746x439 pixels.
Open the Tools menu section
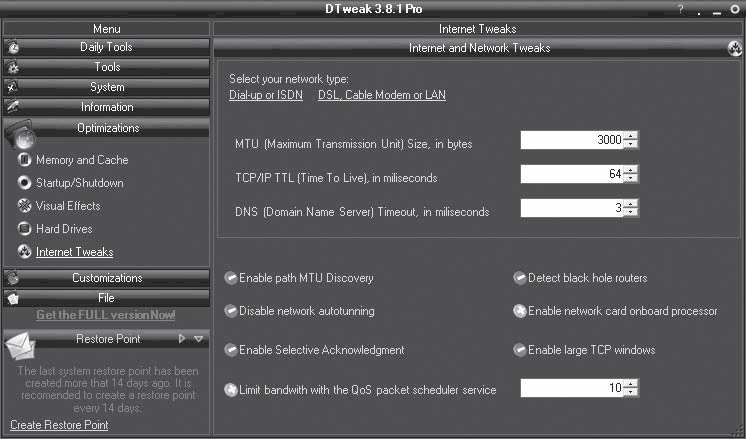pos(107,68)
